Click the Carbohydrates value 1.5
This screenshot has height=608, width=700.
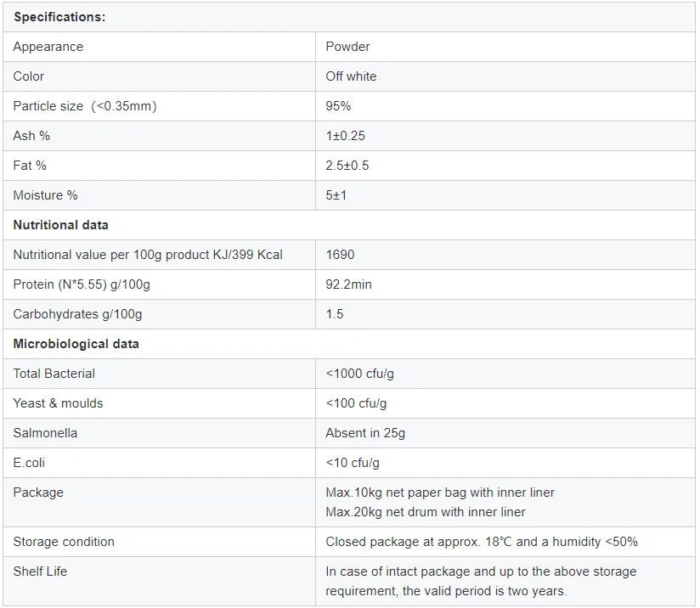(x=335, y=314)
